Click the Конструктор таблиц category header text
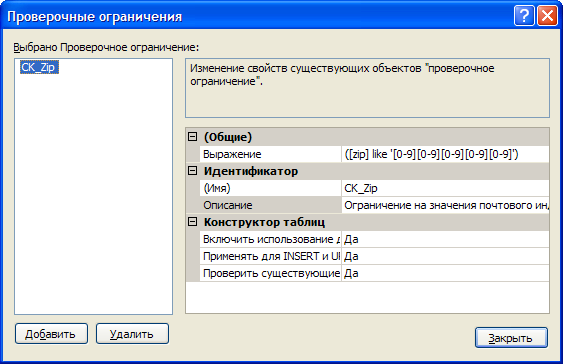The image size is (563, 364). [x=264, y=222]
